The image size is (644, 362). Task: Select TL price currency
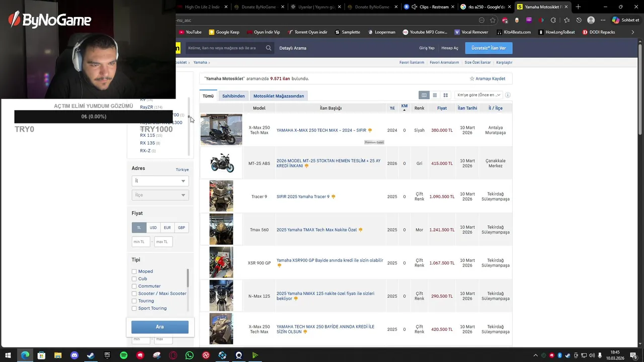point(139,228)
